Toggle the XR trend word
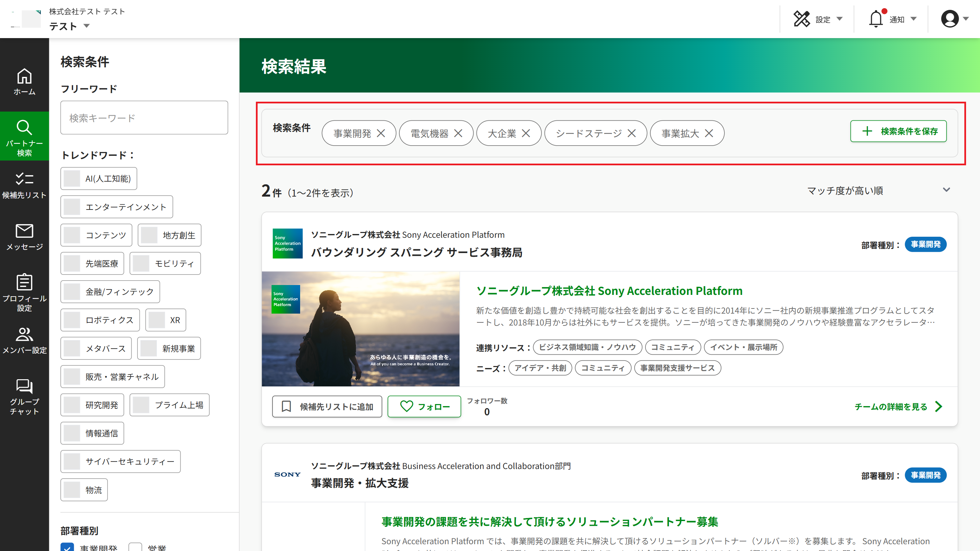980x551 pixels. (x=165, y=320)
